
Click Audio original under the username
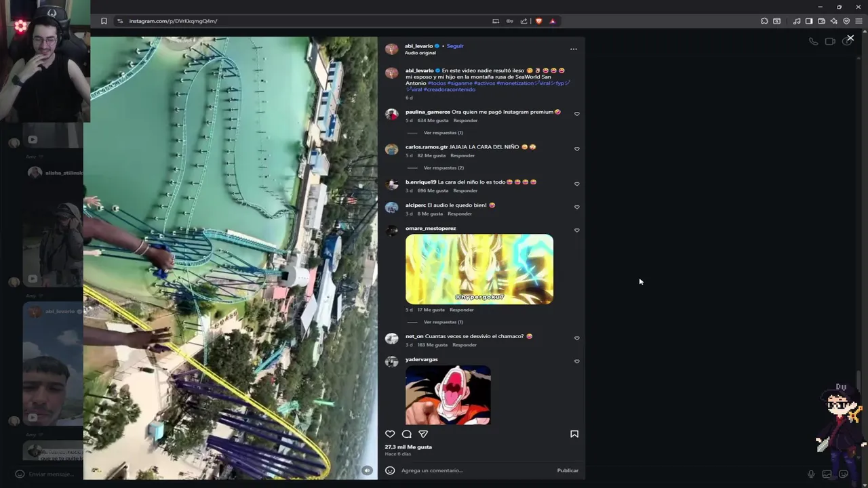[x=420, y=53]
